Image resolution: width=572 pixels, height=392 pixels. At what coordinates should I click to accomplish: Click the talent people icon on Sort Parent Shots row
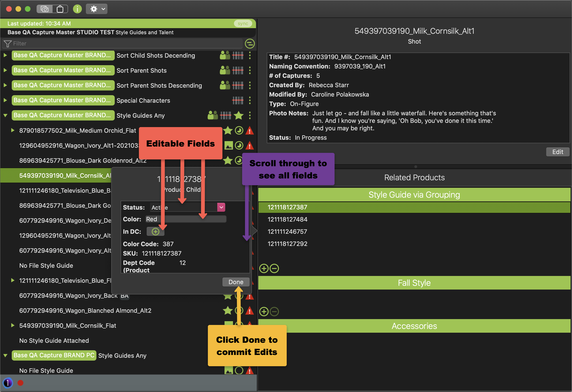[x=225, y=71]
